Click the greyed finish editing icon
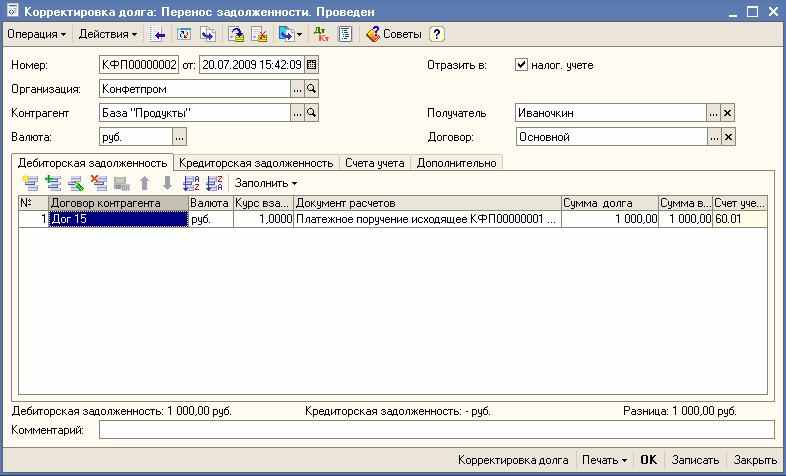Viewport: 786px width, 476px height. (121, 183)
